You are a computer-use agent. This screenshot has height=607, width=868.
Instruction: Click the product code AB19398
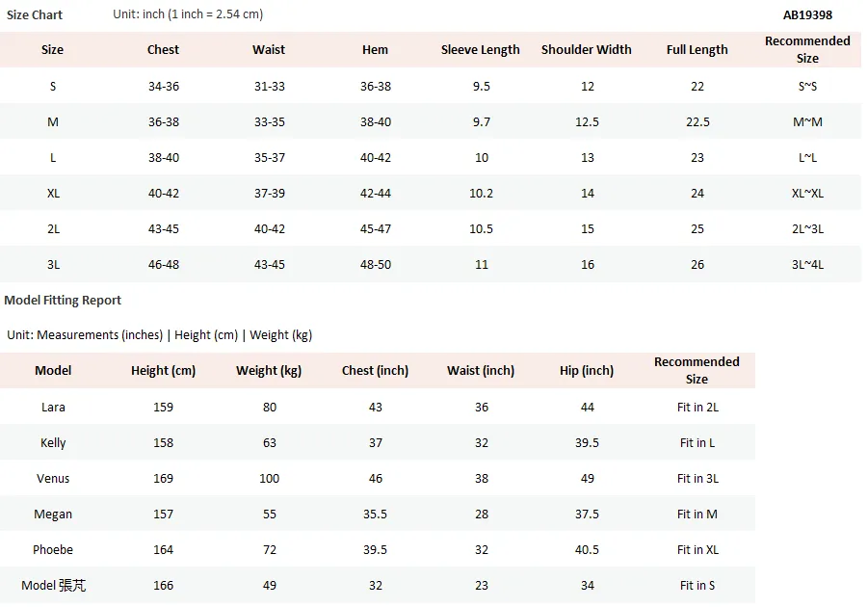(807, 15)
